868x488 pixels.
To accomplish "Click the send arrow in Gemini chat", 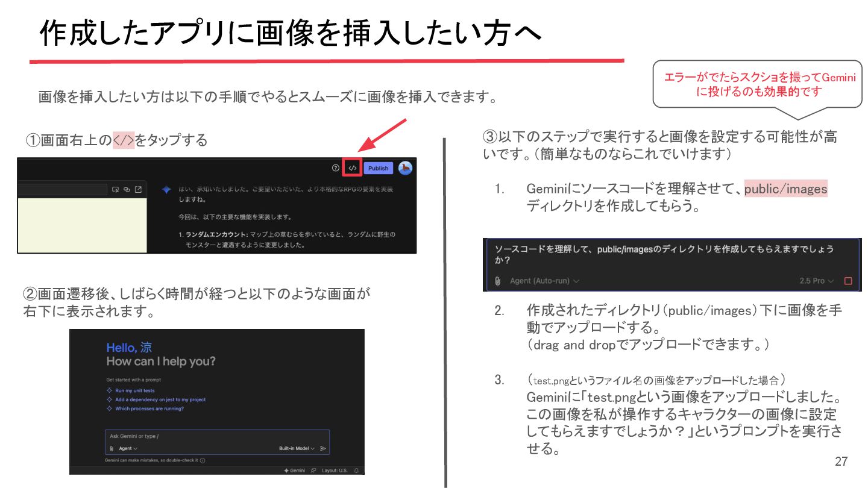I will pyautogui.click(x=323, y=448).
